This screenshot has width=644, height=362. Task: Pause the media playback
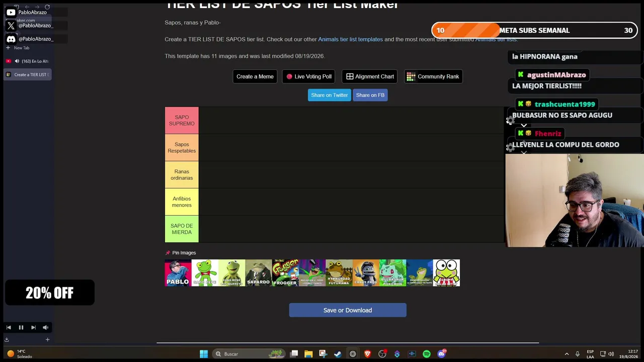click(x=21, y=327)
